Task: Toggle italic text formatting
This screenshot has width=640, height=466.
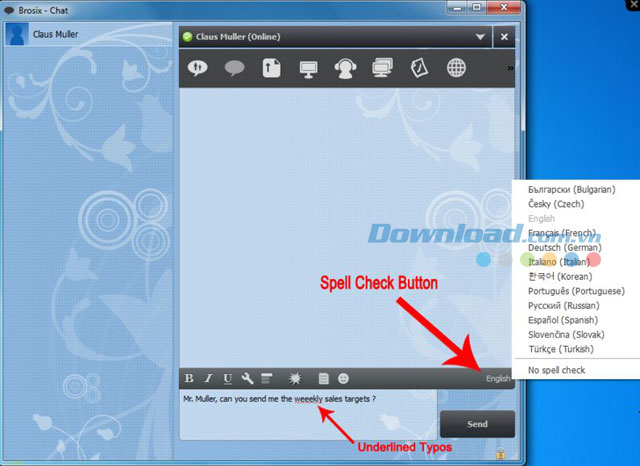Action: coord(208,378)
